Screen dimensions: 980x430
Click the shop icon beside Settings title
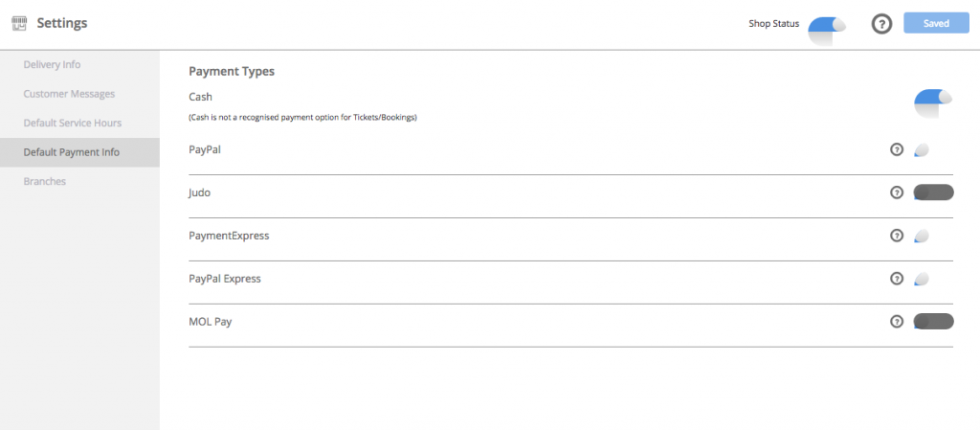coord(19,23)
